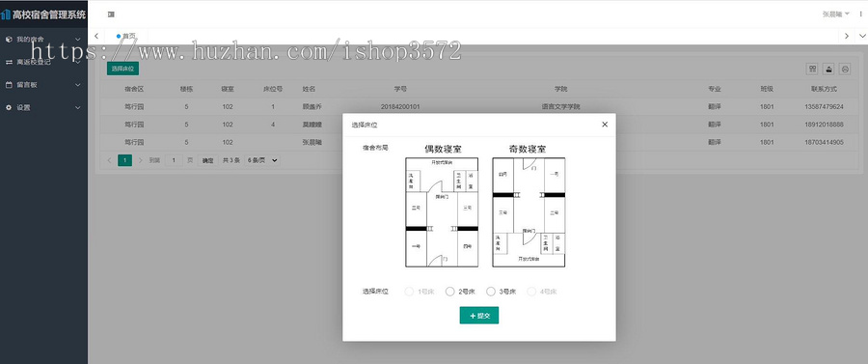868x364 pixels.
Task: Click the 离返校登记 sidebar icon
Action: point(9,62)
